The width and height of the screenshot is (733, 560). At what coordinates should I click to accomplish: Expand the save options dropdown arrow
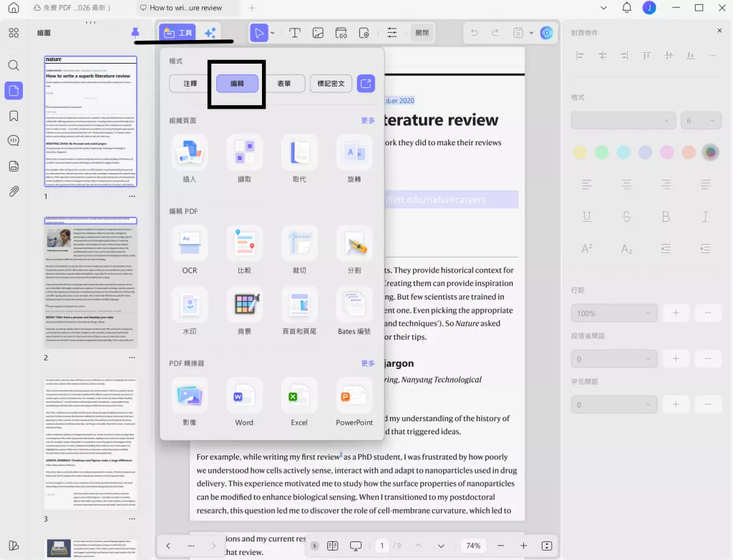(531, 33)
